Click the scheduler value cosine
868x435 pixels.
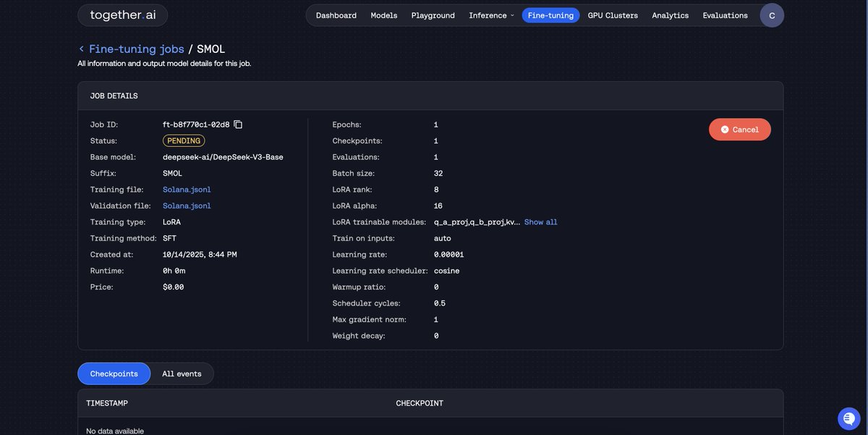tap(447, 271)
